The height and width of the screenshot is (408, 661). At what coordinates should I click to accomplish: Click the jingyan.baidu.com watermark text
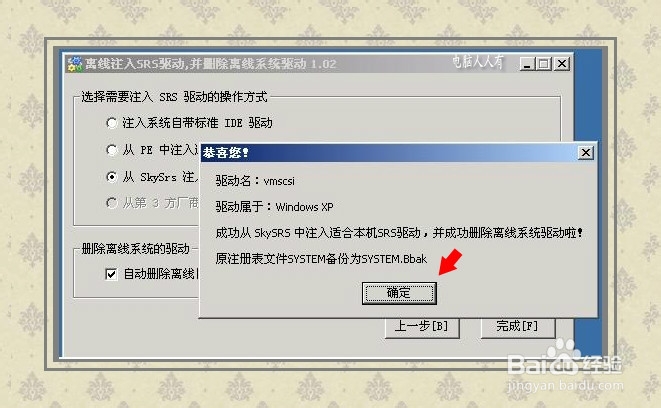click(565, 385)
